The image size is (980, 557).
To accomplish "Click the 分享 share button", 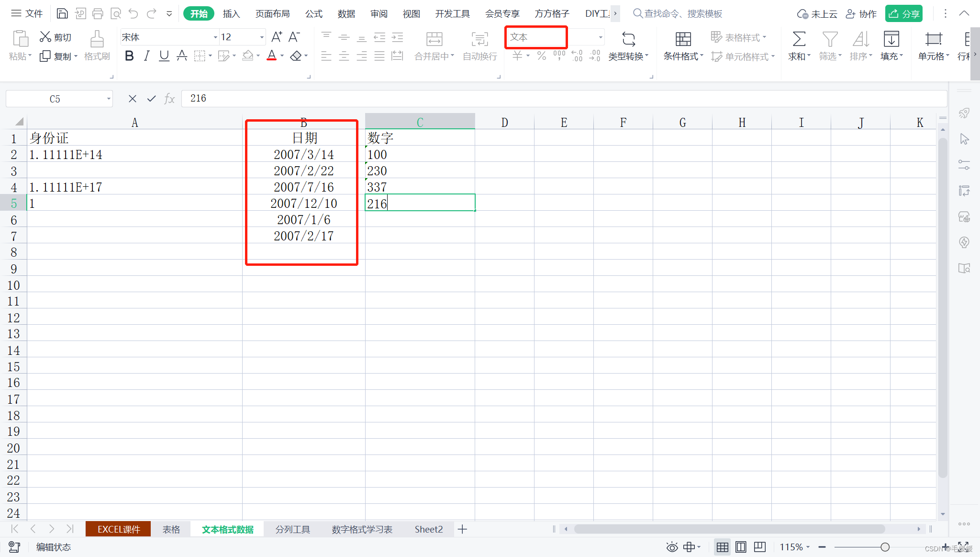I will click(x=904, y=13).
